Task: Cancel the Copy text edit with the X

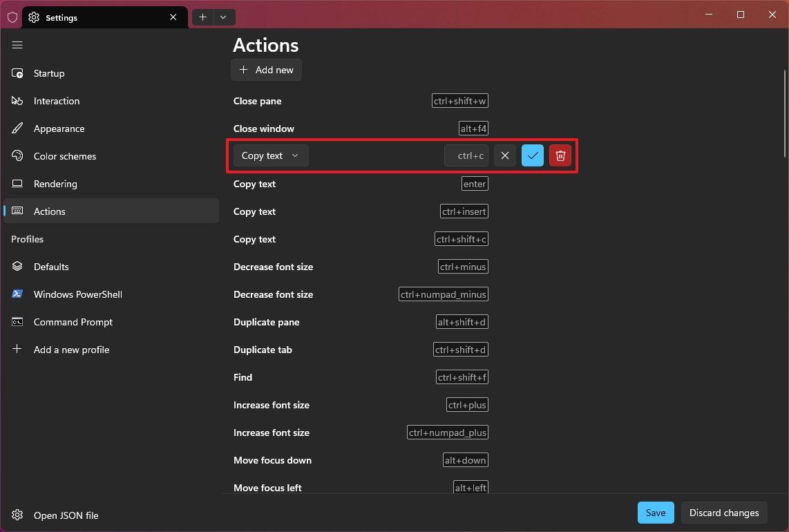Action: tap(504, 155)
